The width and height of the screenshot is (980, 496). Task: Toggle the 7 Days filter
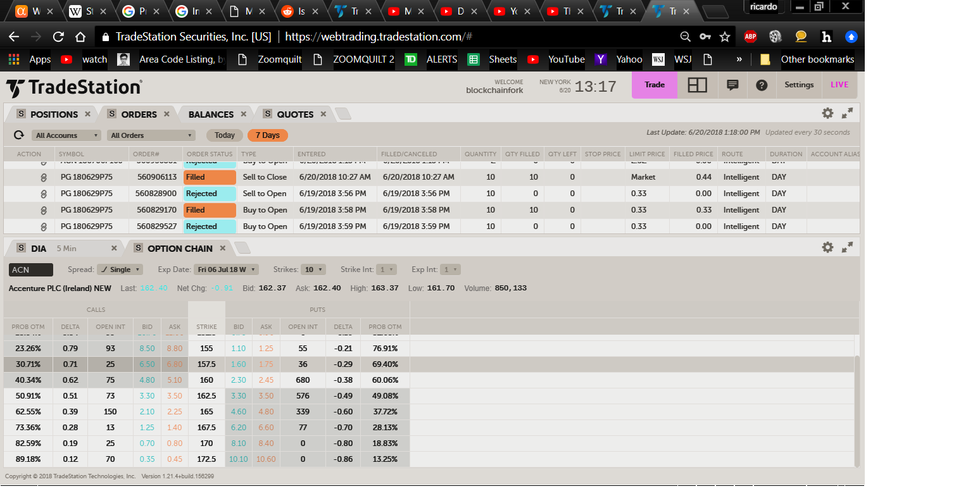click(267, 135)
